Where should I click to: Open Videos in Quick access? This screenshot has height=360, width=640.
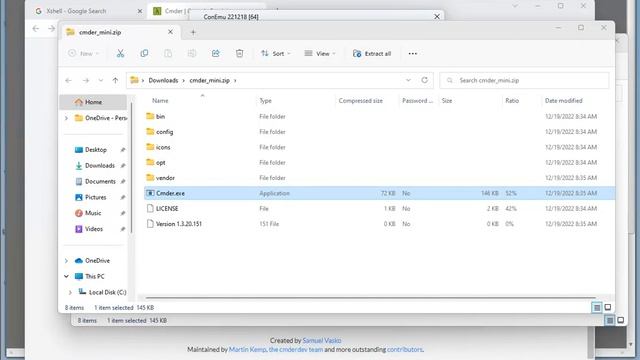93,229
